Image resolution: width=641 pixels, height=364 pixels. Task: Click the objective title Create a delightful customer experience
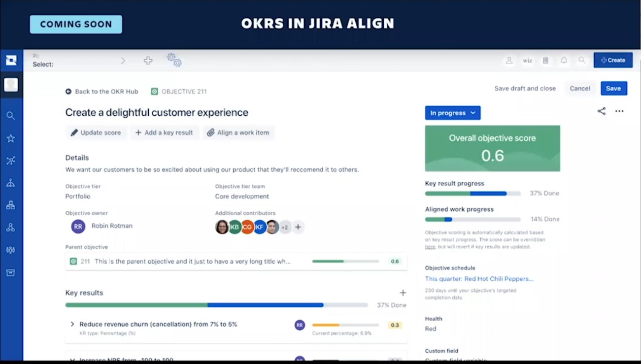(157, 113)
